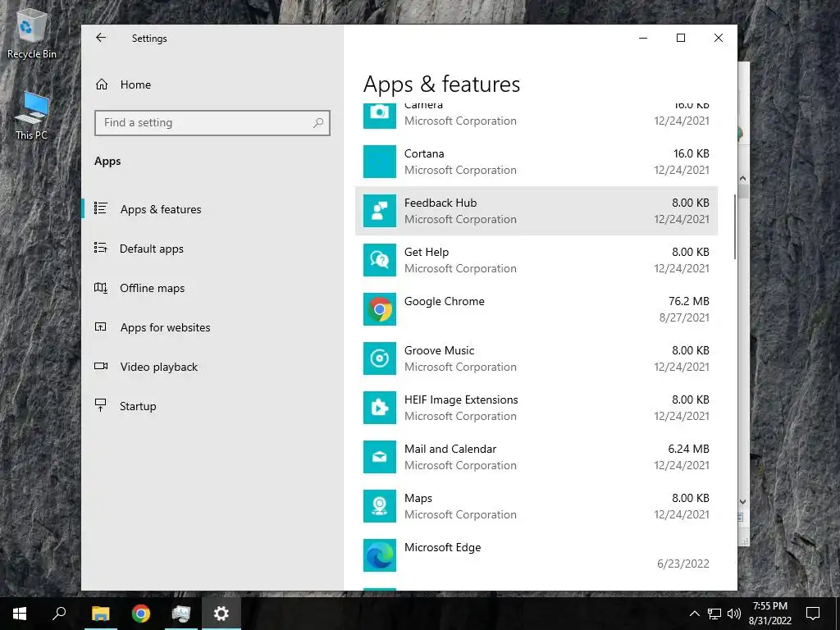840x630 pixels.
Task: Open Offline maps page
Action: click(x=152, y=288)
